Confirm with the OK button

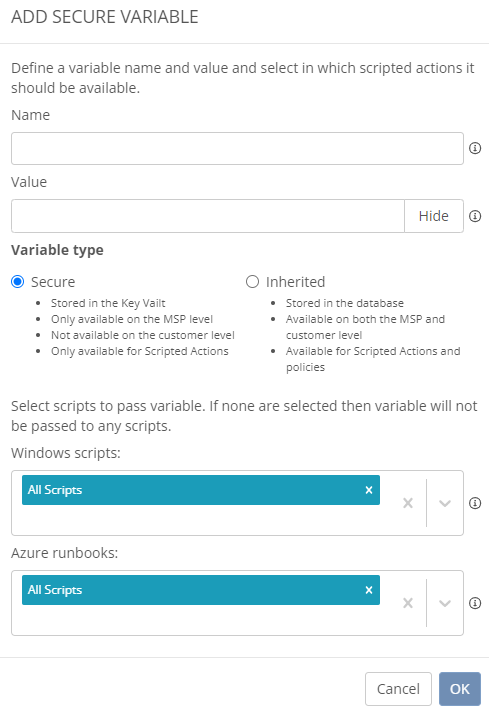460,689
